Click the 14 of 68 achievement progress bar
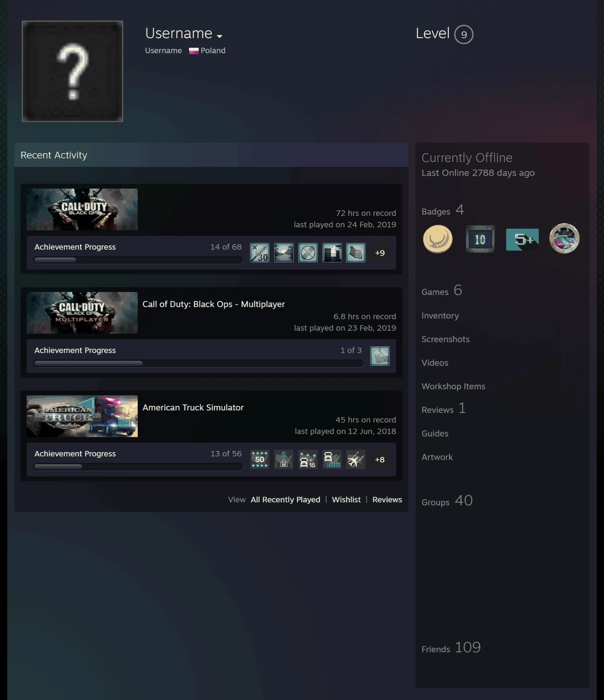604x700 pixels. point(138,260)
